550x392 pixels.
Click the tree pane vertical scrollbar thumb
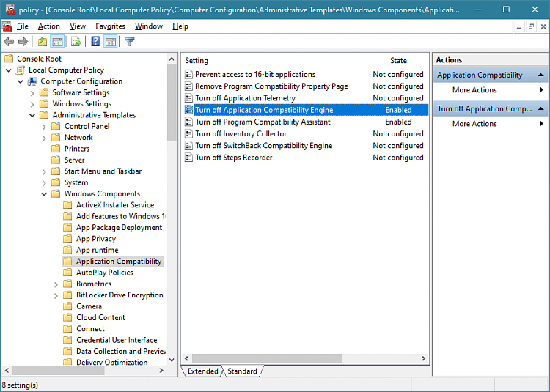pyautogui.click(x=172, y=103)
